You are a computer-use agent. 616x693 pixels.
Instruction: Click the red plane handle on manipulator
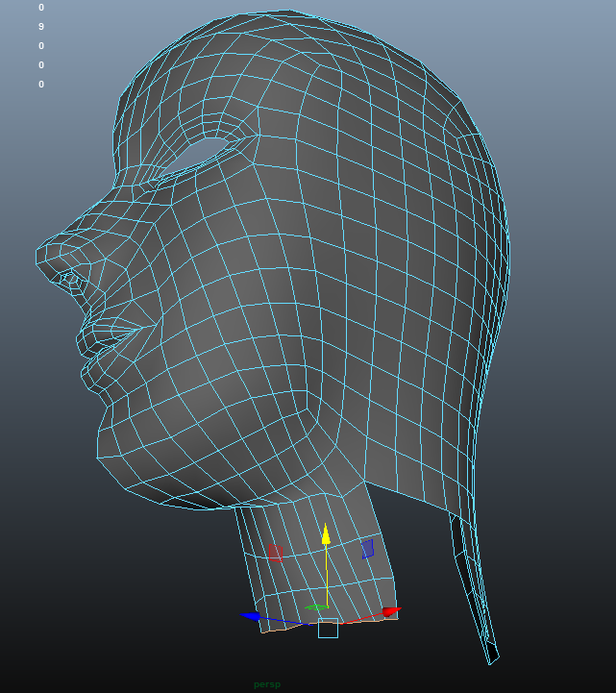(275, 552)
